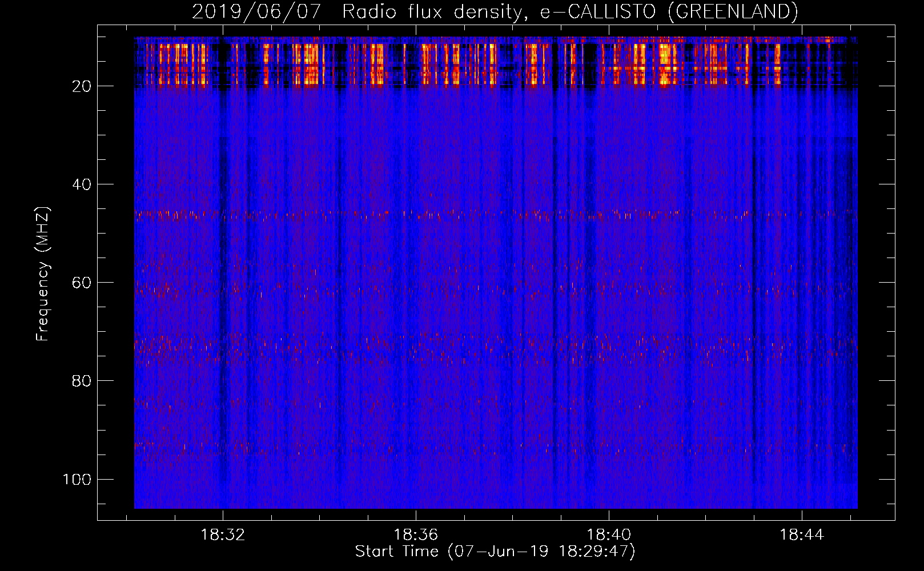Screen dimensions: 924x571
Task: Click the 2019/06/07 date in the title
Action: (256, 11)
